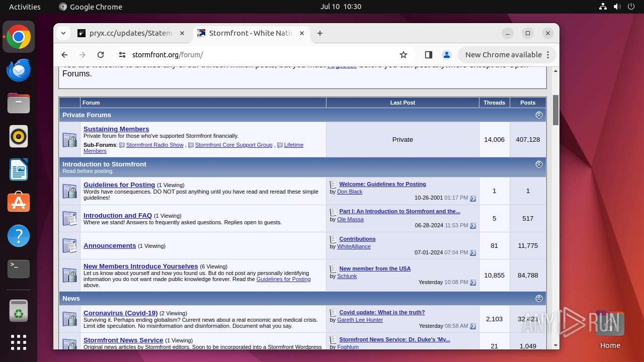Click the post icon next to 'New member from the USA'
This screenshot has width=644, height=362.
tap(333, 269)
